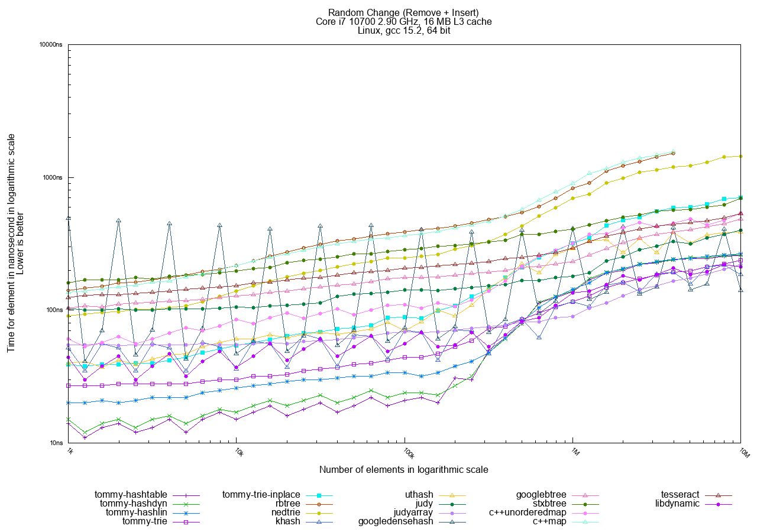Click the tommy-hashlin blue legend marker

[x=186, y=512]
